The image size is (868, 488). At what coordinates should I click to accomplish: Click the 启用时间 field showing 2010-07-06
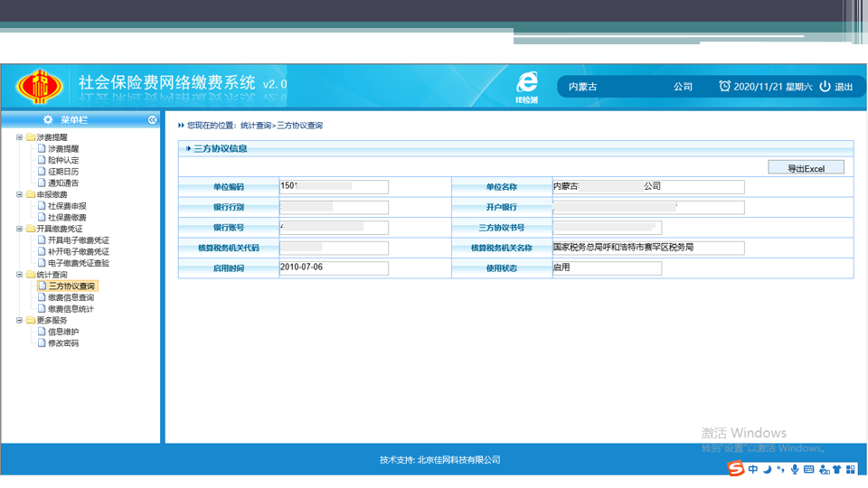[334, 267]
